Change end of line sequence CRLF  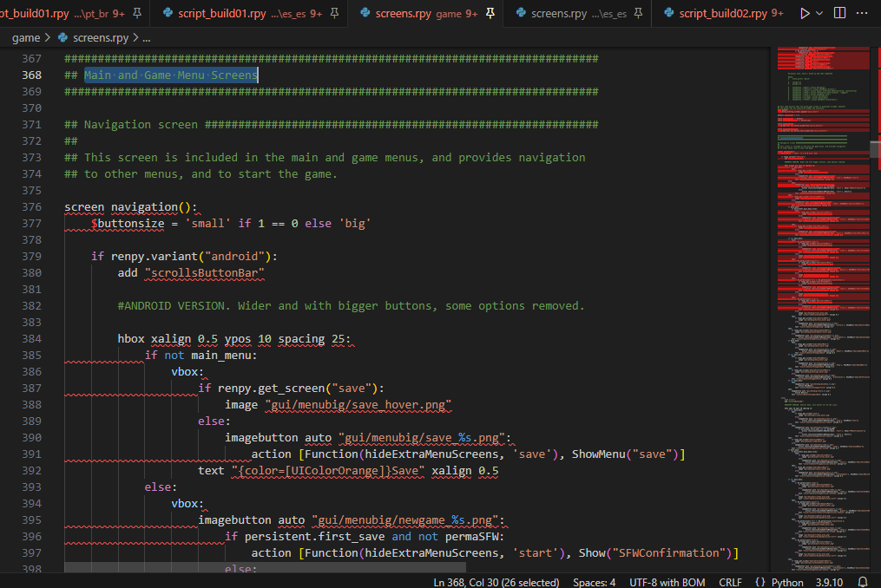tap(730, 583)
